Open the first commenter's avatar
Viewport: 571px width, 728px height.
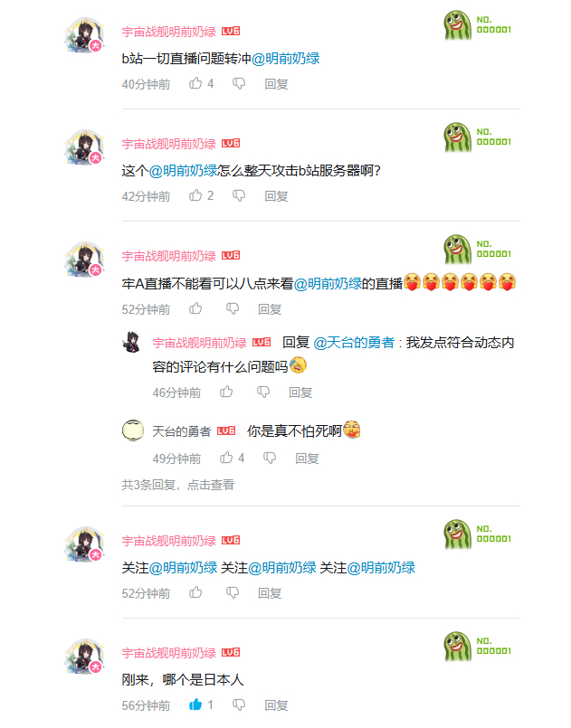coord(84,35)
